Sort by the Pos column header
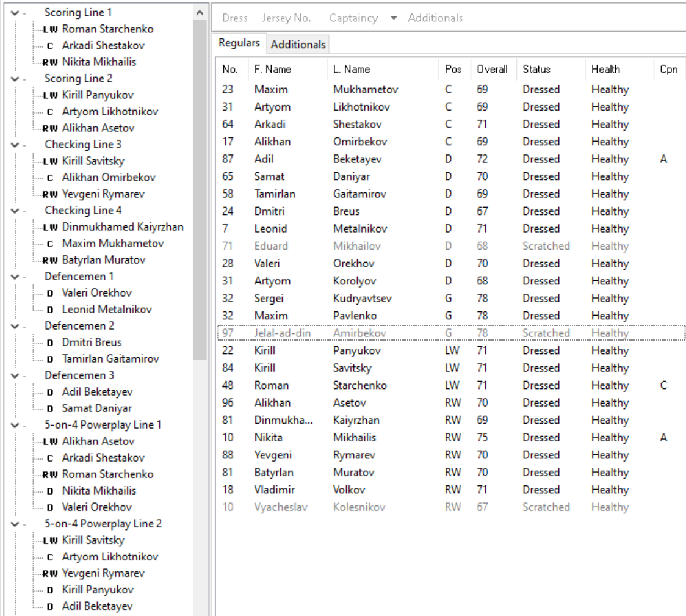Screen dimensions: 686x616 [x=453, y=69]
